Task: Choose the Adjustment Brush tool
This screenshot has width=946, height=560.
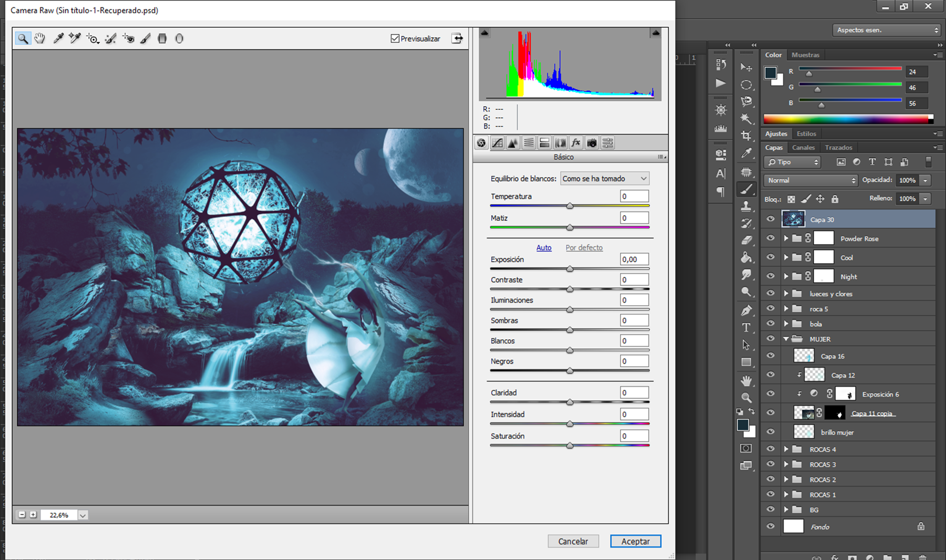Action: click(x=146, y=38)
